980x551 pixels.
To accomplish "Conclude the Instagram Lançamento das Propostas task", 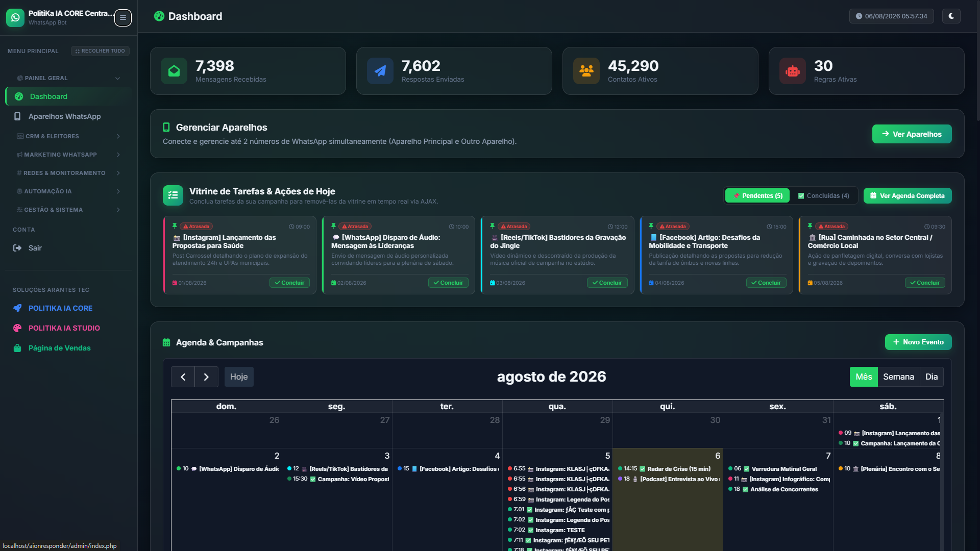I will [289, 283].
